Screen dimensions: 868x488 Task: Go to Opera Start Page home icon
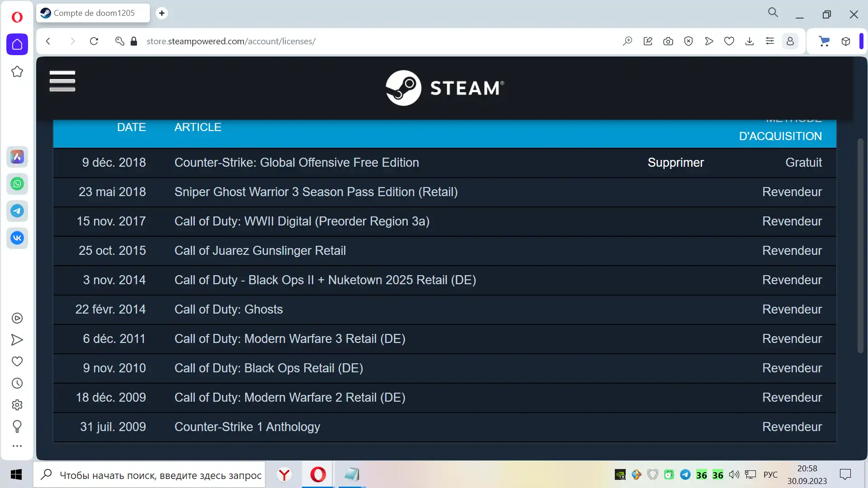tap(17, 44)
